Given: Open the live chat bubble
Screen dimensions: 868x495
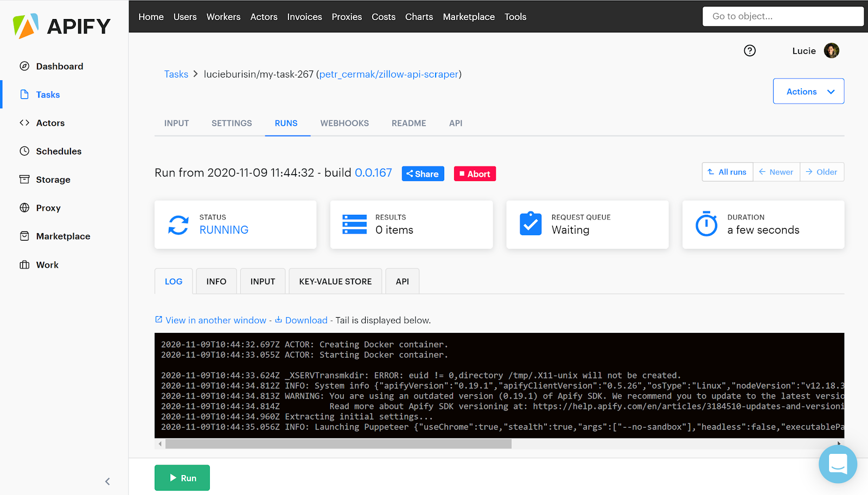Looking at the screenshot, I should point(838,464).
